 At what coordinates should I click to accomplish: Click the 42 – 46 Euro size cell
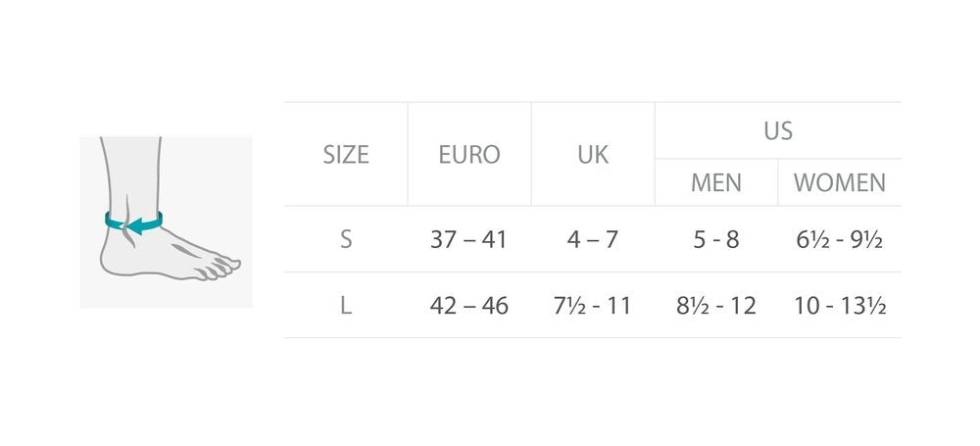468,306
